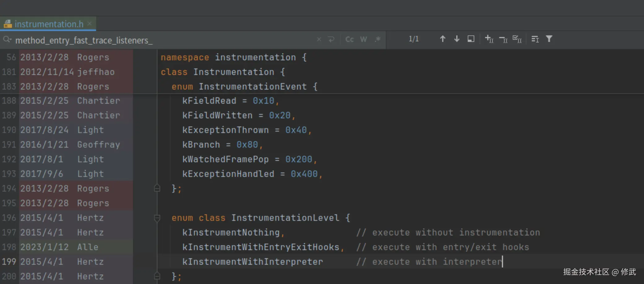Screen dimensions: 644x284
Task: Toggle Words (W) search option
Action: [364, 39]
